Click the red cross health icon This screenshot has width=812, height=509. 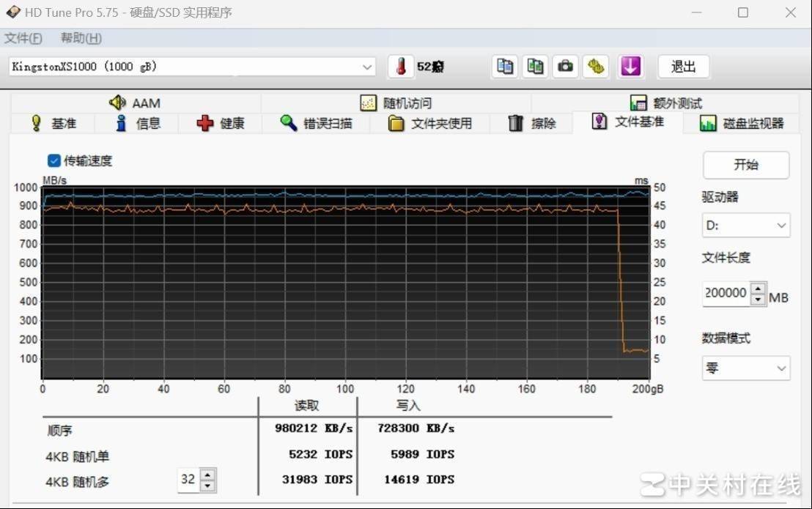pyautogui.click(x=205, y=123)
